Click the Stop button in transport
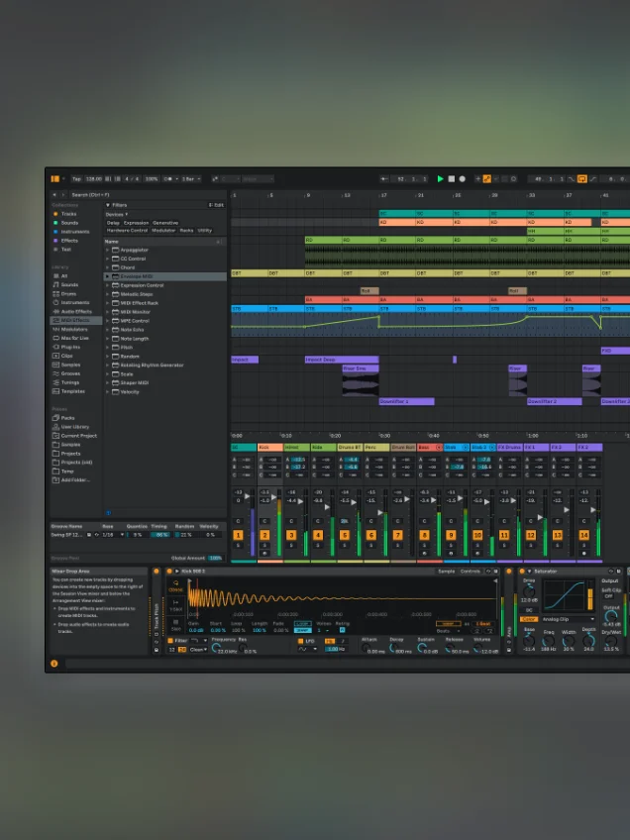Image resolution: width=630 pixels, height=840 pixels. coord(451,179)
